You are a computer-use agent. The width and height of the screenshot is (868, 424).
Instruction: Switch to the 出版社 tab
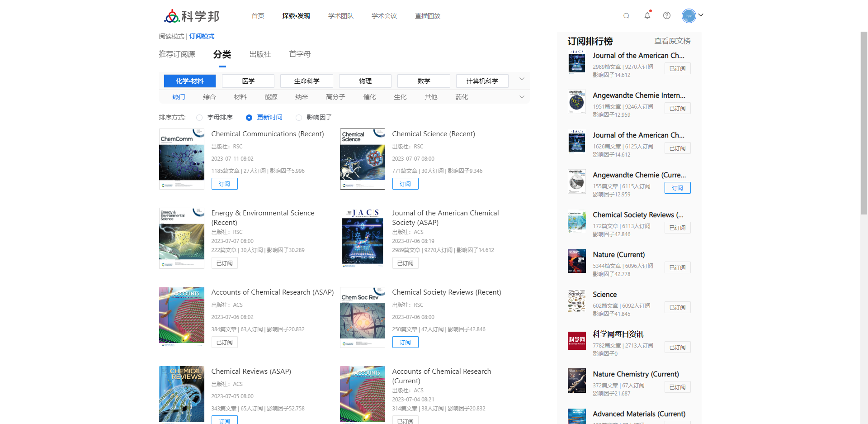point(260,54)
